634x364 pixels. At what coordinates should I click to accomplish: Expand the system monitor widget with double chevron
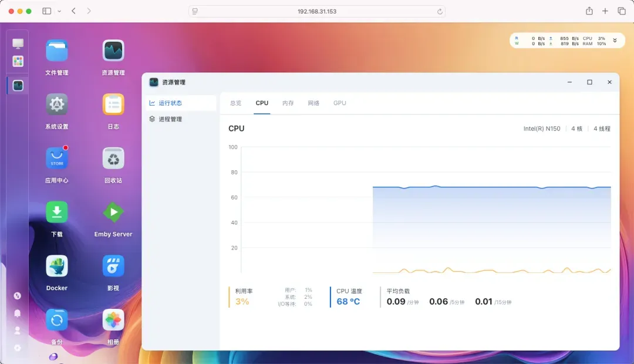(x=615, y=41)
